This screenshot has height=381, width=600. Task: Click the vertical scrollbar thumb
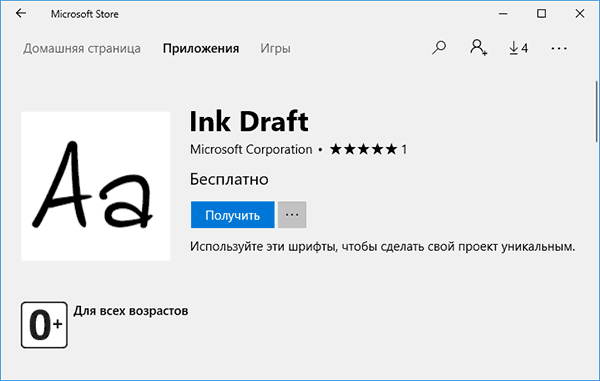point(596,111)
